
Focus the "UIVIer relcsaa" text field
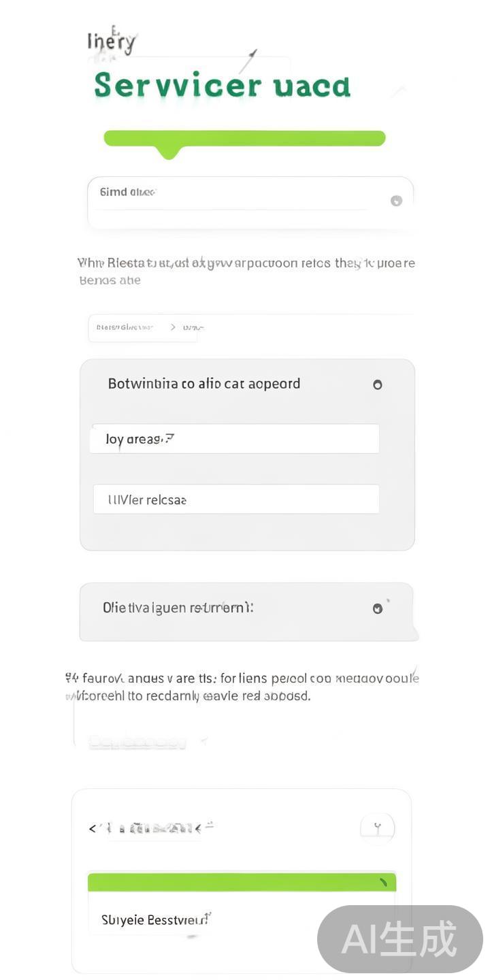click(235, 500)
